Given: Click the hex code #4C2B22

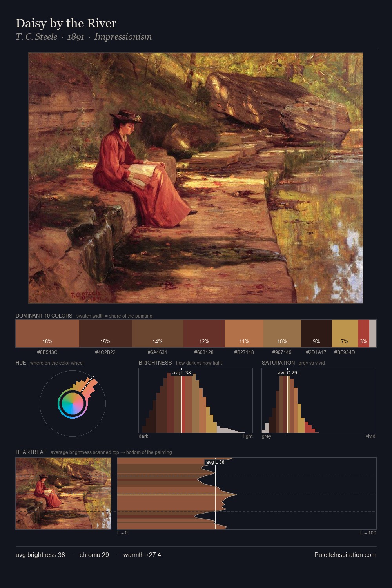Looking at the screenshot, I should tap(105, 352).
